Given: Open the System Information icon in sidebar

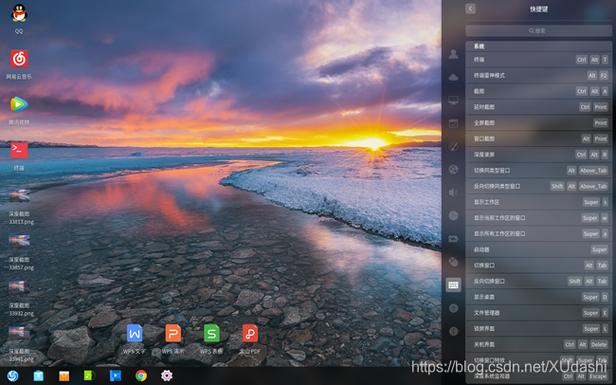Looking at the screenshot, I should point(453,331).
